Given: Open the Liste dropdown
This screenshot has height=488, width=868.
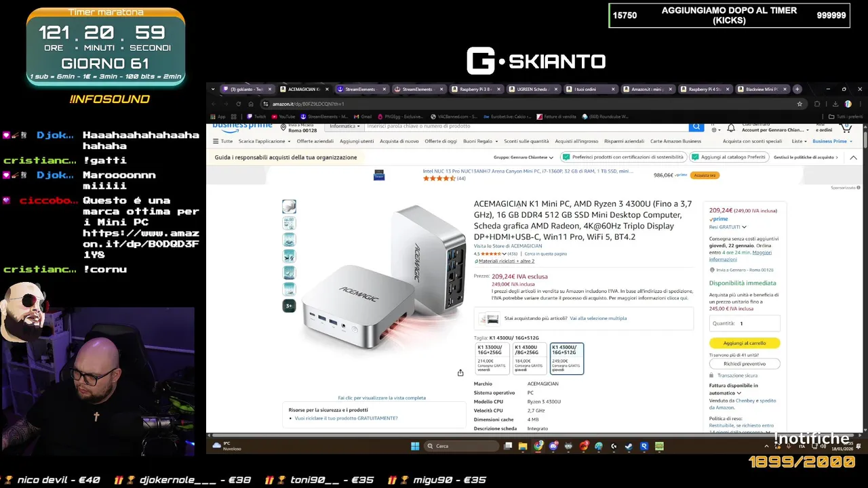Looking at the screenshot, I should [x=799, y=141].
